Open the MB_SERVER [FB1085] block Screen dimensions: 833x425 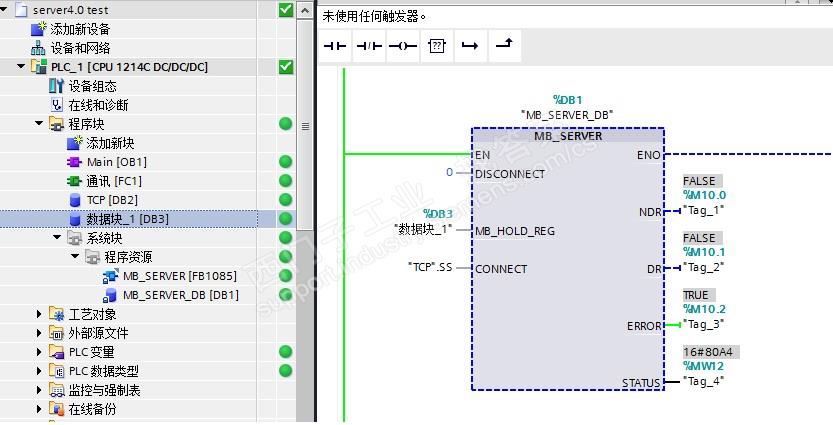(x=180, y=276)
